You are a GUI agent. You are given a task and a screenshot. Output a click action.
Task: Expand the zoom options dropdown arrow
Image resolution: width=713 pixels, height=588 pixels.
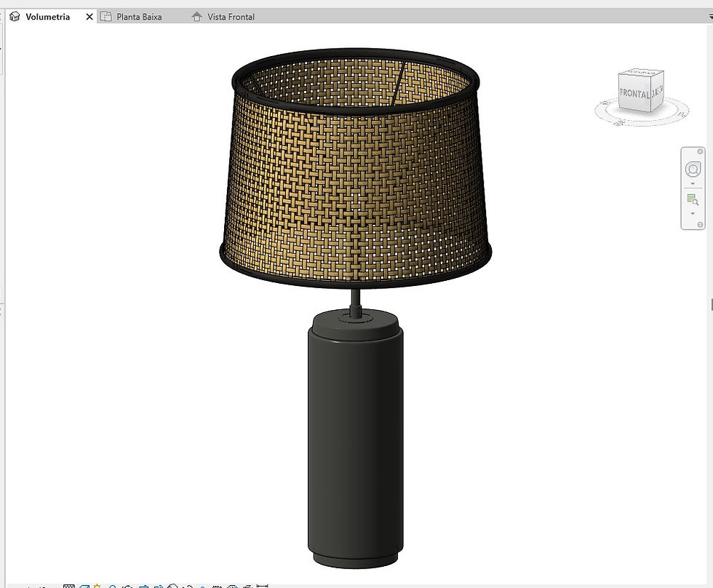pos(693,213)
